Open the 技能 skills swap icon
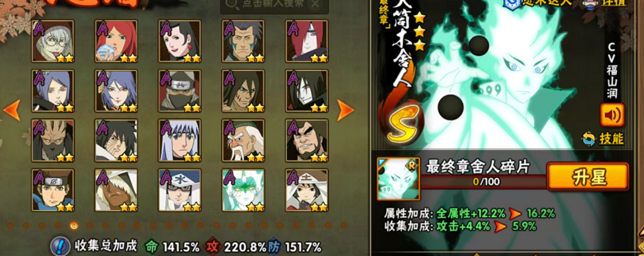The image size is (644, 256). pyautogui.click(x=589, y=139)
